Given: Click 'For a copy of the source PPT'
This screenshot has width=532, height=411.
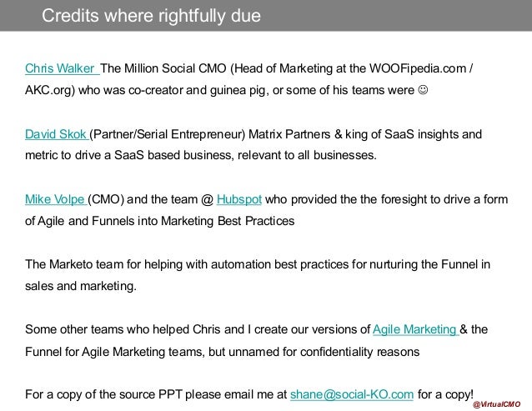Looking at the screenshot, I should (108, 393).
